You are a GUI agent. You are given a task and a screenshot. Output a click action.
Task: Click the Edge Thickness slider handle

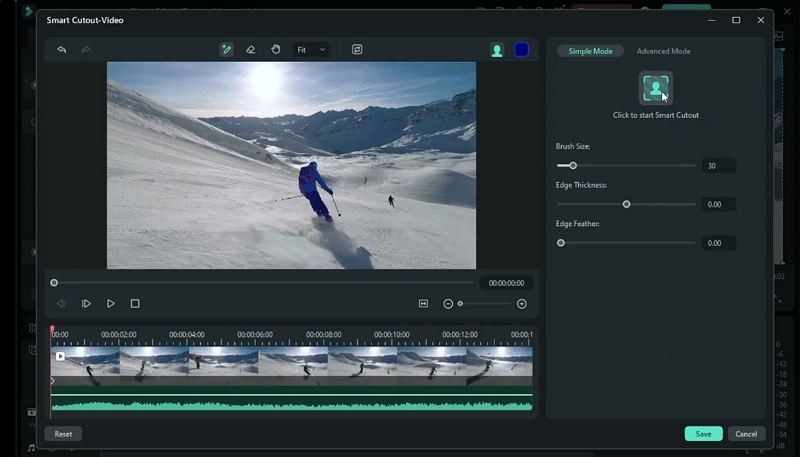click(627, 204)
